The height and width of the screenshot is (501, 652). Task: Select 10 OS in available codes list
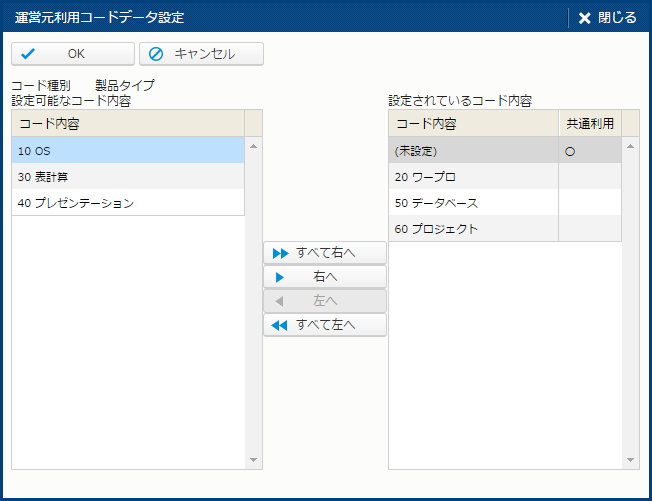tap(128, 150)
